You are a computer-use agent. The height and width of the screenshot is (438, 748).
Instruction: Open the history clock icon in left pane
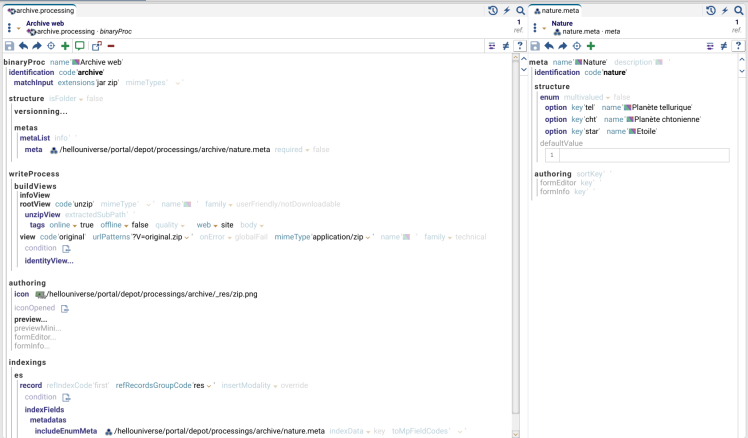[493, 10]
